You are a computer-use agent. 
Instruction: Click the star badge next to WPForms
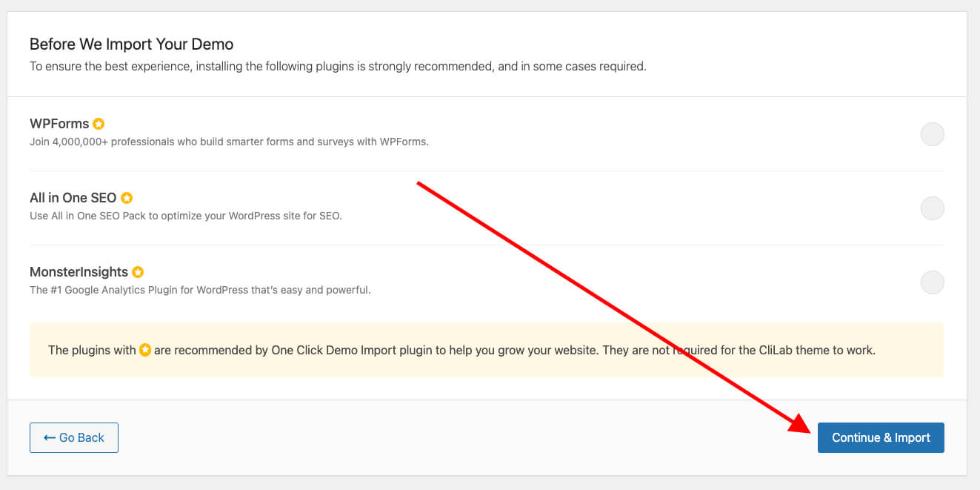pyautogui.click(x=99, y=124)
